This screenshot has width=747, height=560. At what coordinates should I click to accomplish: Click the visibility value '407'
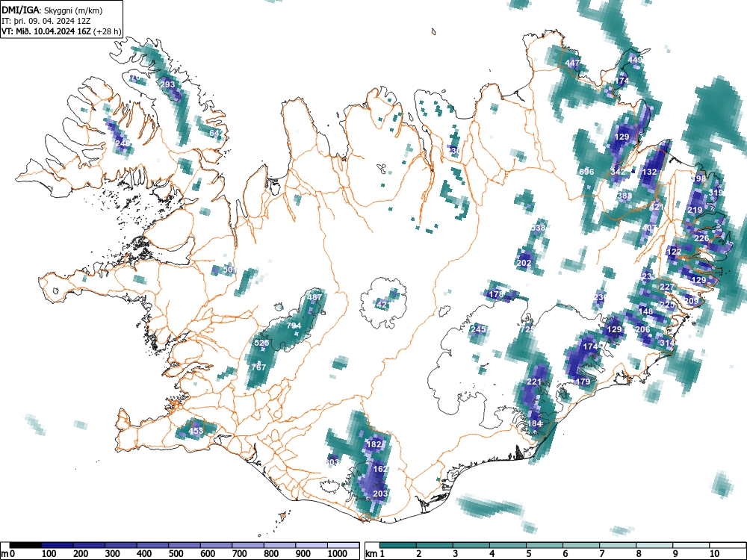(x=649, y=228)
